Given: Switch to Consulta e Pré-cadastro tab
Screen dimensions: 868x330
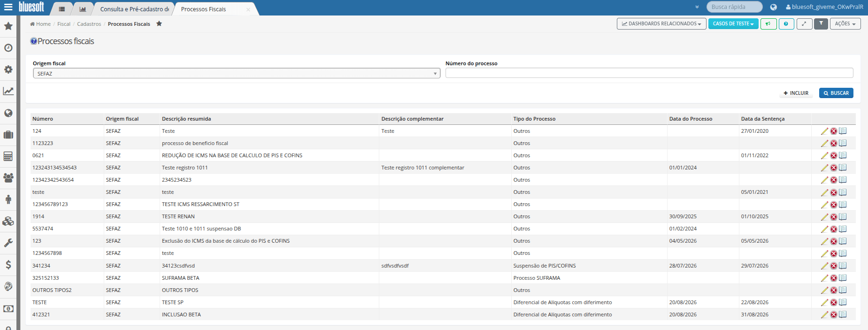Looking at the screenshot, I should 134,9.
